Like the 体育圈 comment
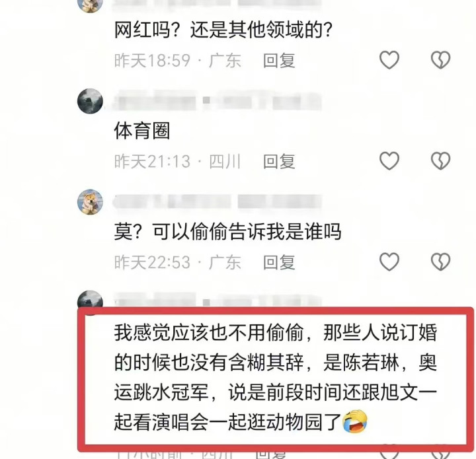This screenshot has width=476, height=459. click(389, 160)
